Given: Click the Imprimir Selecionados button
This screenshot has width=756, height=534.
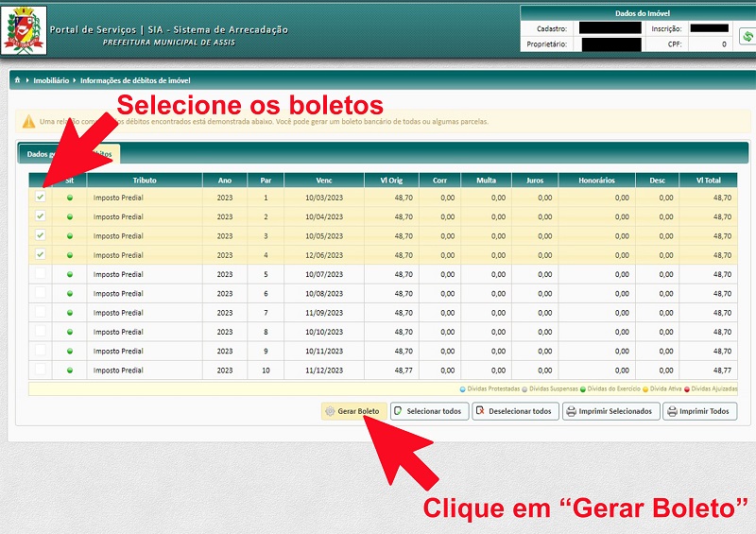Looking at the screenshot, I should (x=610, y=411).
